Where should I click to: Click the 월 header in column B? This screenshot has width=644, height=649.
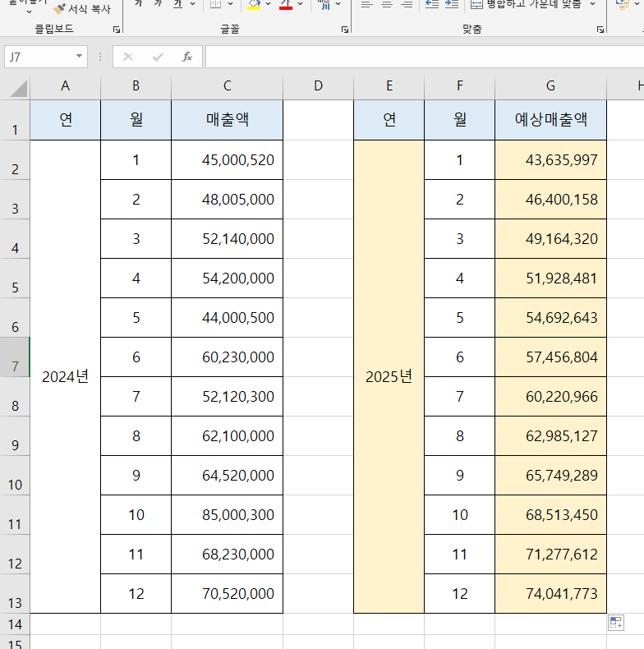(x=136, y=120)
